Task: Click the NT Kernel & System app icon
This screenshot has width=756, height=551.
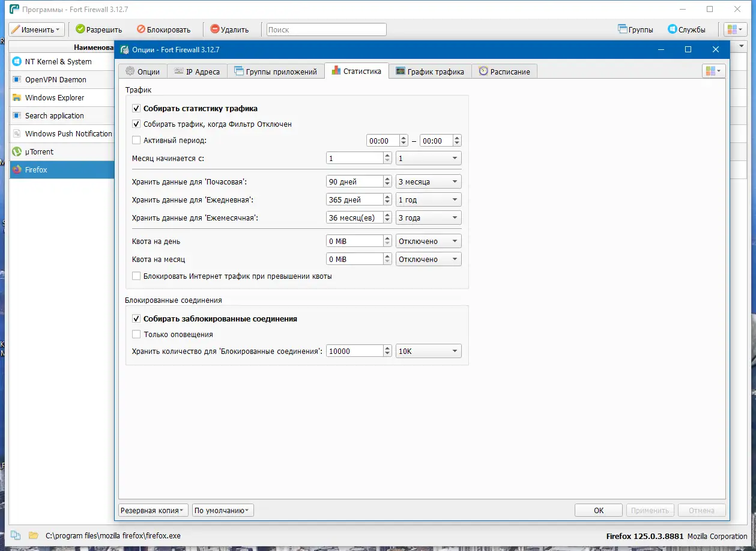Action: pos(17,61)
